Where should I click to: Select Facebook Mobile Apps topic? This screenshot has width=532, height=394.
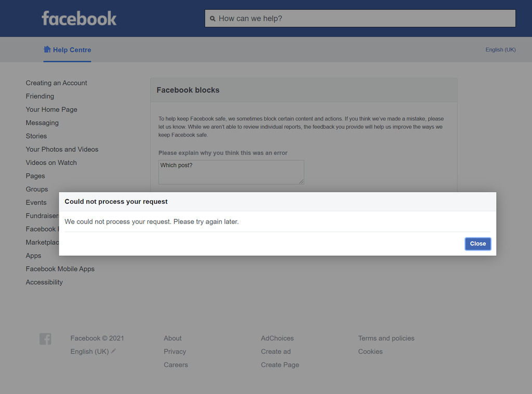[60, 269]
